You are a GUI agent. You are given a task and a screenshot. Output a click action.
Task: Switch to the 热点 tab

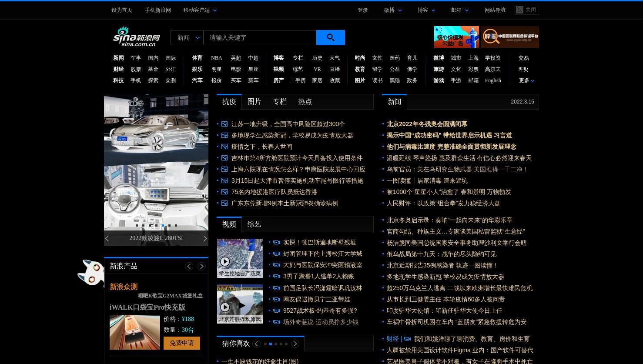(x=305, y=102)
